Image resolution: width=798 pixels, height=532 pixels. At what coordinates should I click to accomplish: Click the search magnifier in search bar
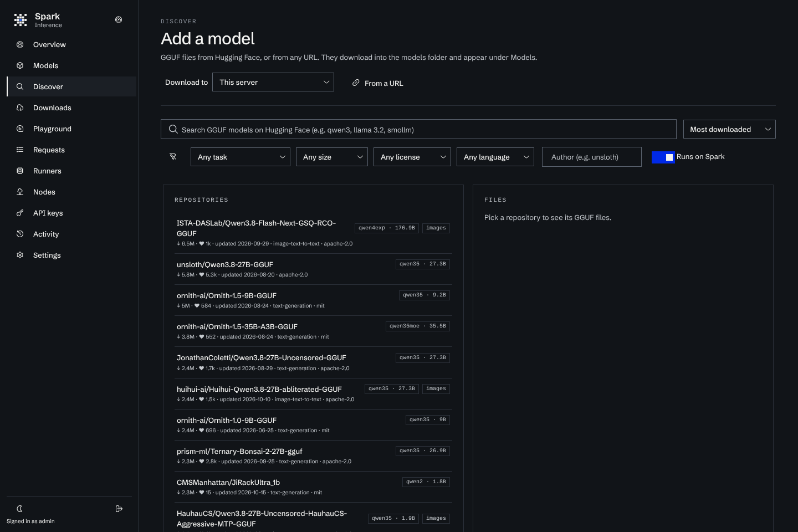(173, 129)
